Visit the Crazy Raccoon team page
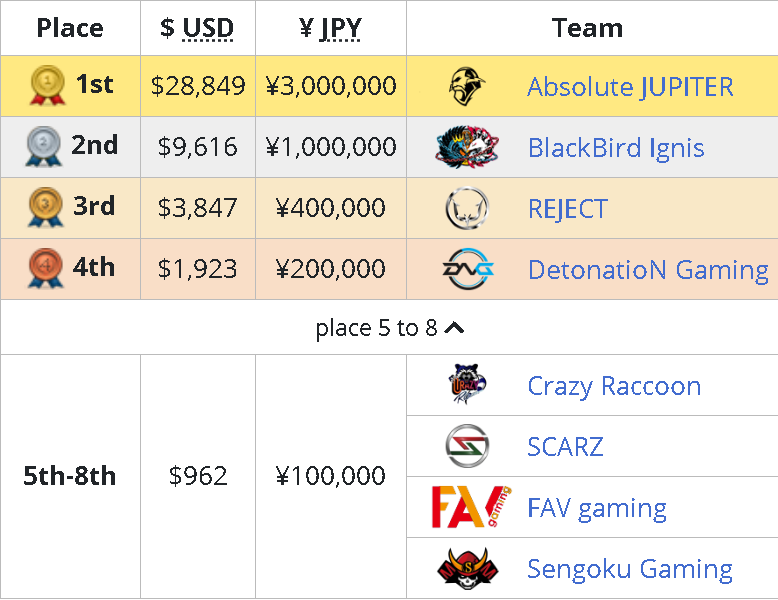Viewport: 778px width, 600px height. pyautogui.click(x=614, y=386)
